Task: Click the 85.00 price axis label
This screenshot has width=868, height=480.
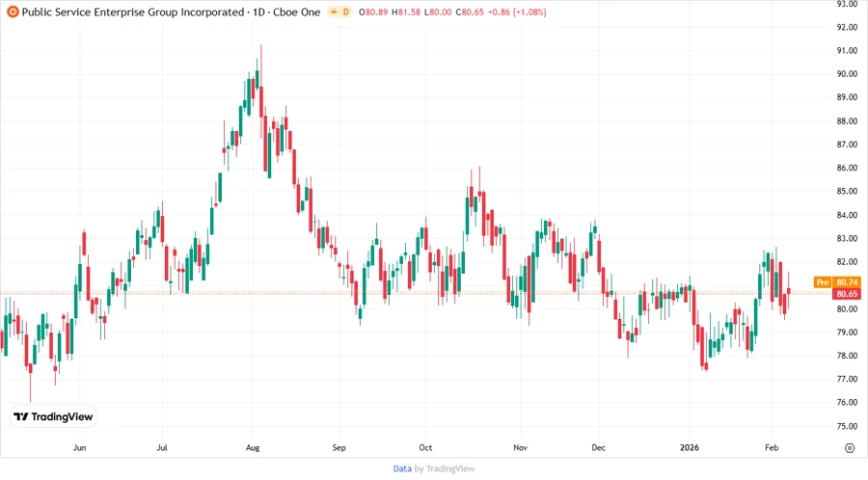Action: tap(847, 192)
